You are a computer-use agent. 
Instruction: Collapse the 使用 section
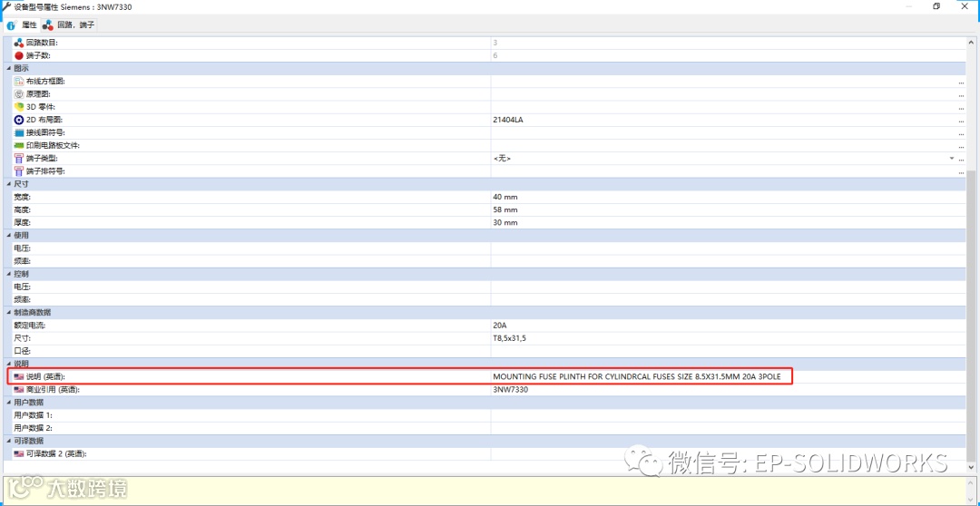[x=9, y=236]
